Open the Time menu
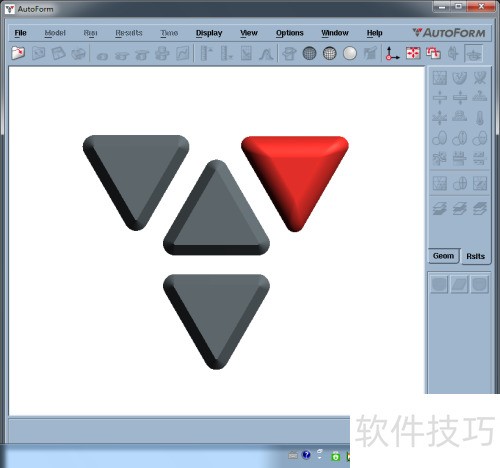The width and height of the screenshot is (500, 468). tap(169, 33)
